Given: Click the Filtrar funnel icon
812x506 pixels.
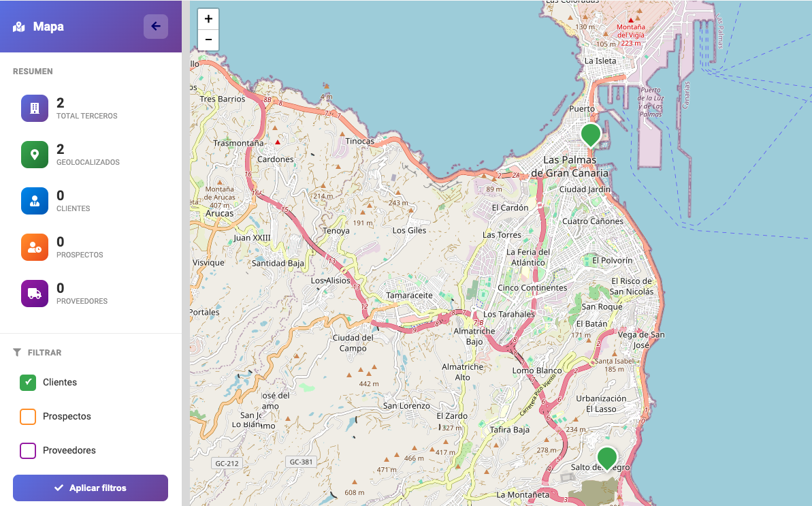Looking at the screenshot, I should 17,353.
